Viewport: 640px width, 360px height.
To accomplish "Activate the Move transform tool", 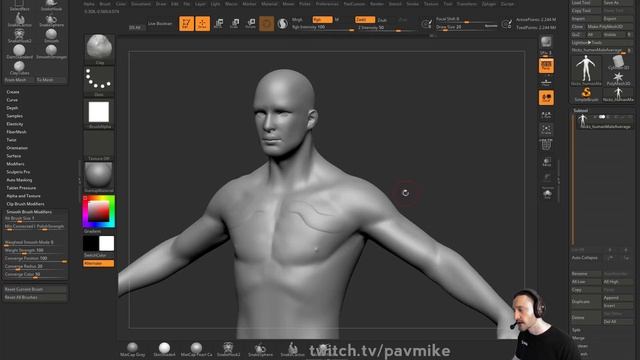I will (219, 24).
